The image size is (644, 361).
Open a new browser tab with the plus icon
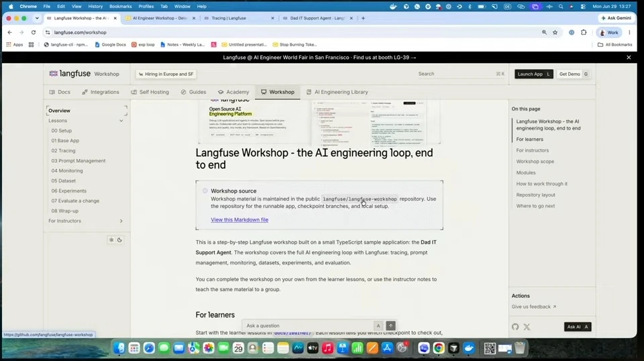363,18
